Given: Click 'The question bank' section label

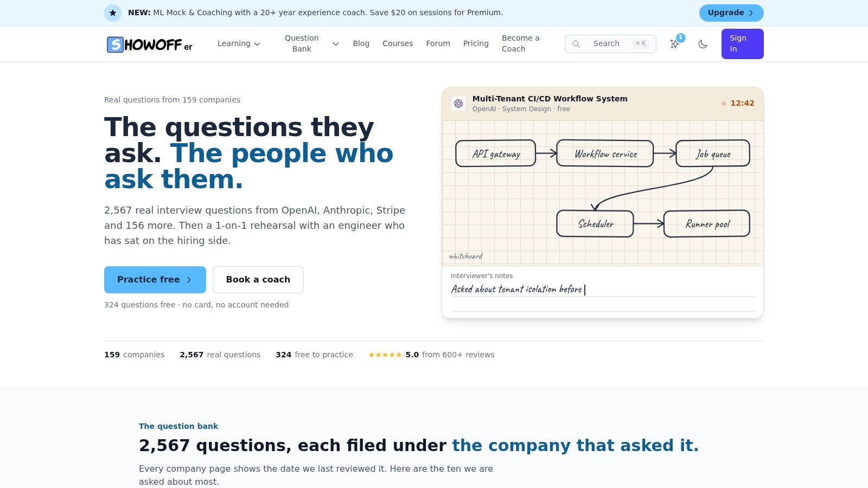Looking at the screenshot, I should pos(178,426).
